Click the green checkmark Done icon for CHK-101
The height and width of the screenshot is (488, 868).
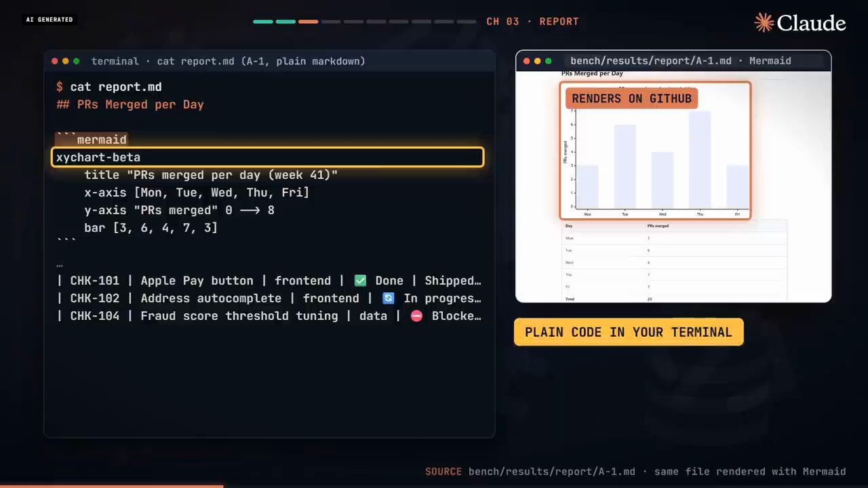360,281
